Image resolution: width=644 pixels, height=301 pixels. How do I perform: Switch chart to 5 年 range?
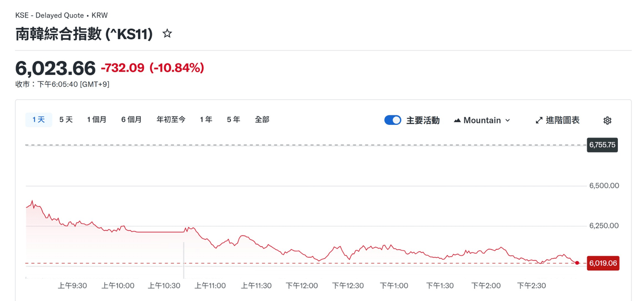tap(233, 120)
